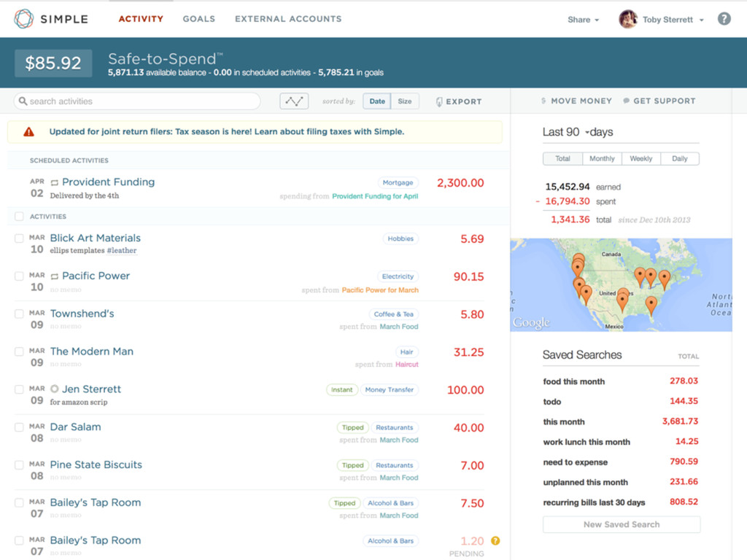Open 'food this month' saved search
The width and height of the screenshot is (747, 560).
tap(573, 381)
